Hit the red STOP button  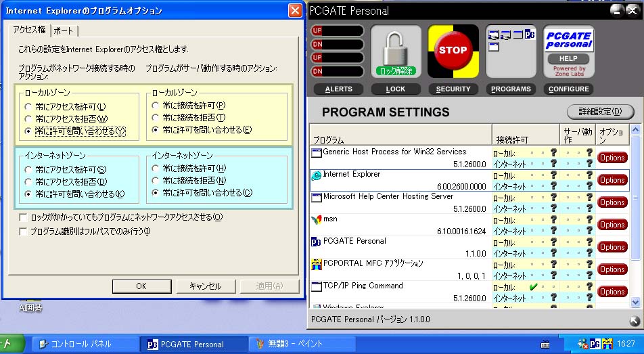[x=453, y=50]
